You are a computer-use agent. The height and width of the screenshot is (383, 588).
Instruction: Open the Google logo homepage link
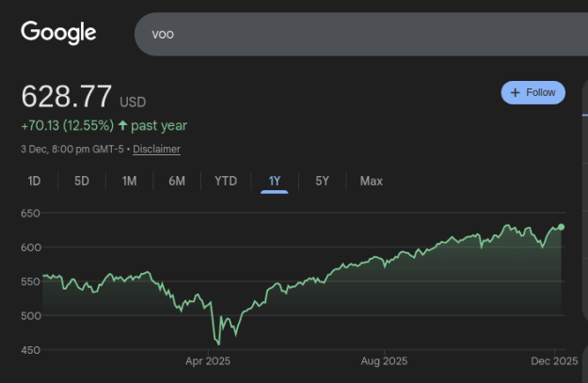click(58, 33)
